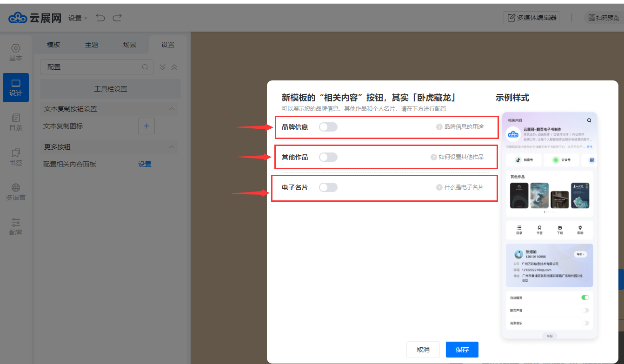Add a 文本复制图标 with plus button
Viewport: 624px width, 364px height.
click(x=146, y=126)
